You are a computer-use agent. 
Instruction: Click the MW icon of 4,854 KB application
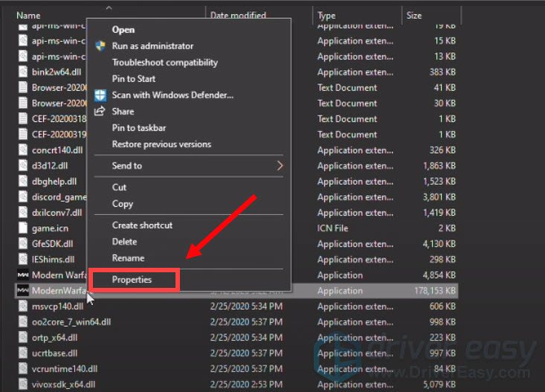[x=23, y=275]
